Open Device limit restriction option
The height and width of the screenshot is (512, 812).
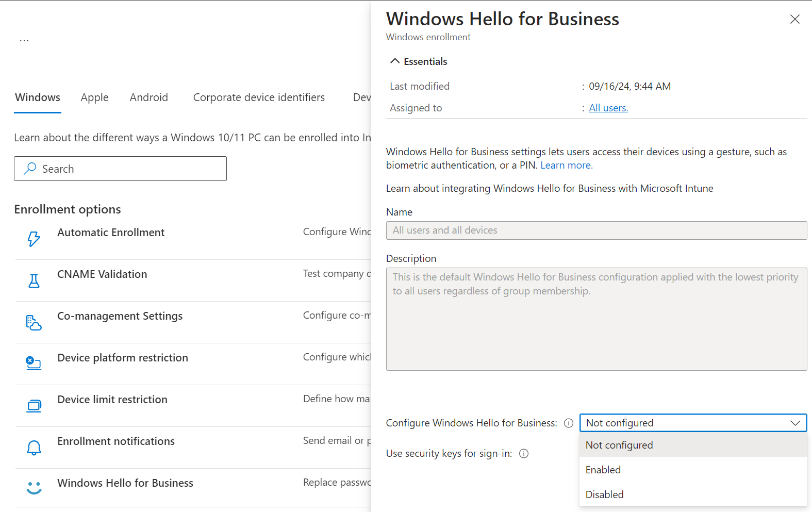tap(112, 400)
